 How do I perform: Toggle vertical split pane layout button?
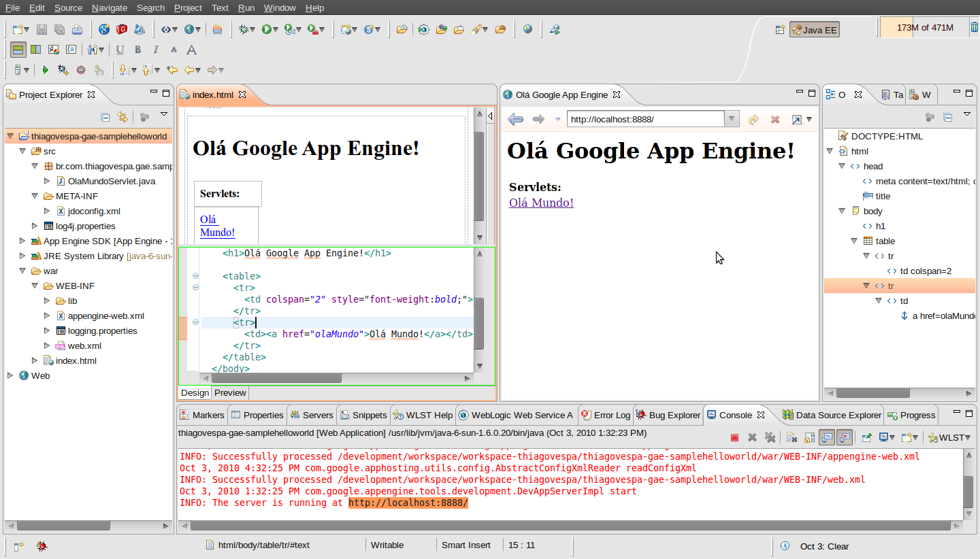pyautogui.click(x=35, y=50)
